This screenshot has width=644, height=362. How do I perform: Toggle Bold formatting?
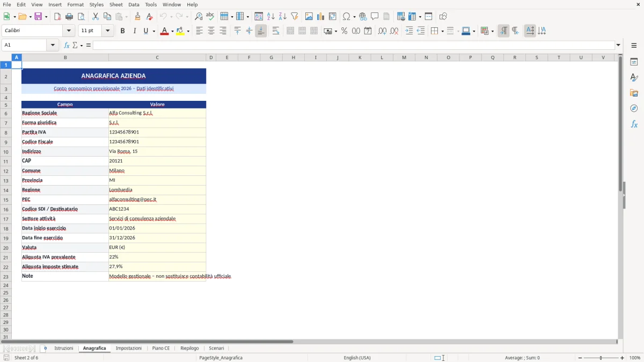click(123, 31)
